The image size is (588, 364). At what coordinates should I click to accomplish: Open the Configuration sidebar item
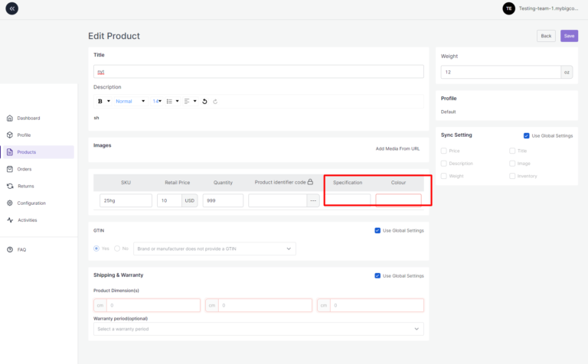31,203
